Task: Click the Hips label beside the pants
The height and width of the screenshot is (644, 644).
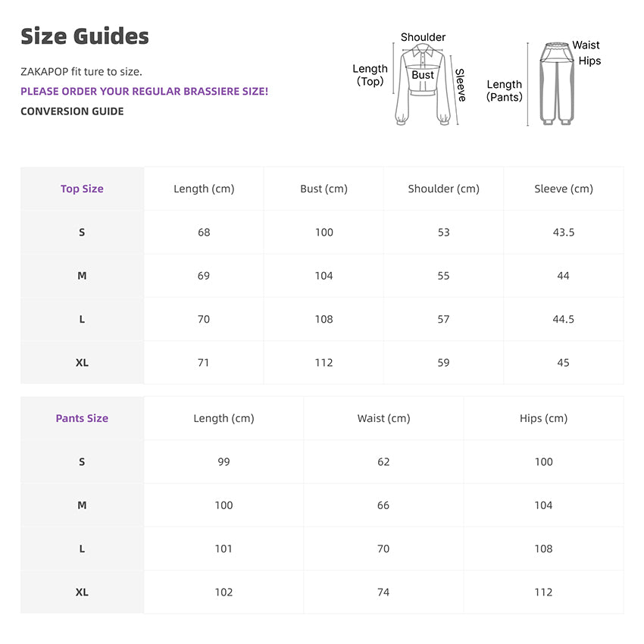Action: point(589,61)
